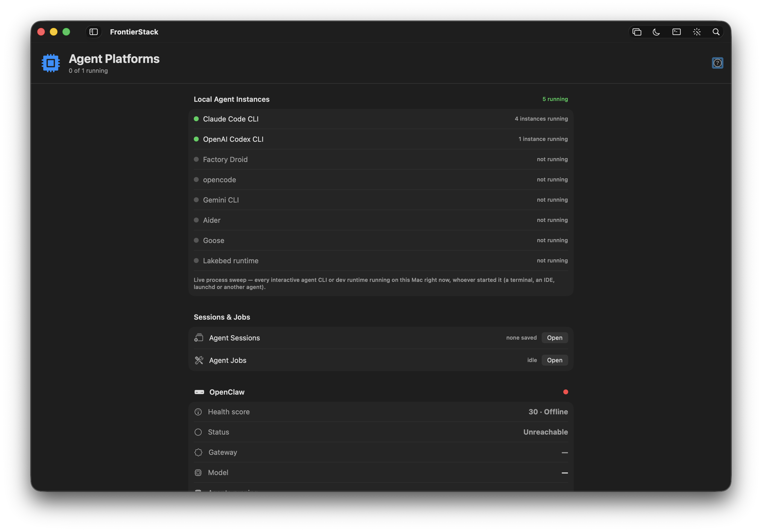Click the gray dot beside Gemini CLI
762x532 pixels.
tap(196, 200)
